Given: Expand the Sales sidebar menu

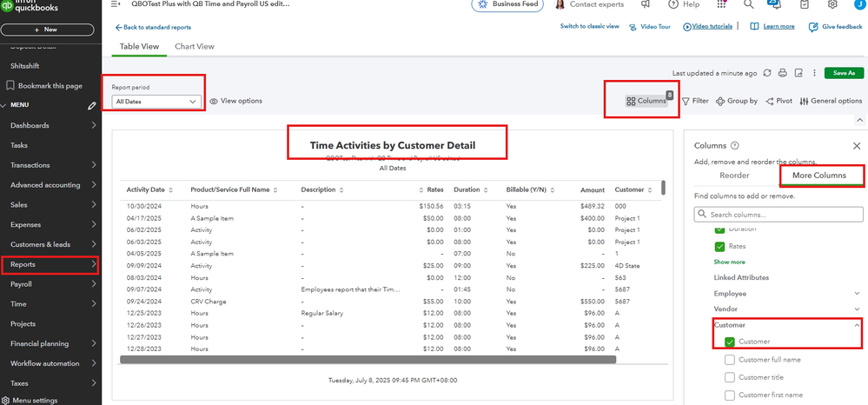Looking at the screenshot, I should (x=94, y=205).
